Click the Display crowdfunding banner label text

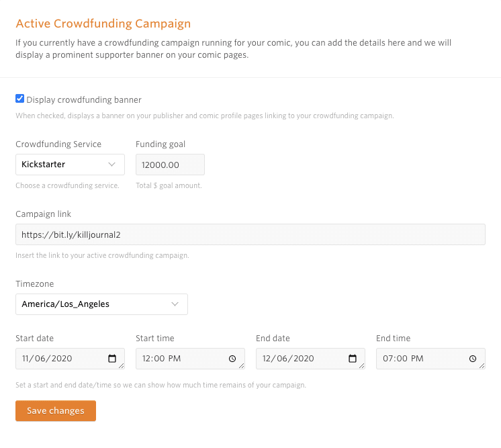coord(84,99)
